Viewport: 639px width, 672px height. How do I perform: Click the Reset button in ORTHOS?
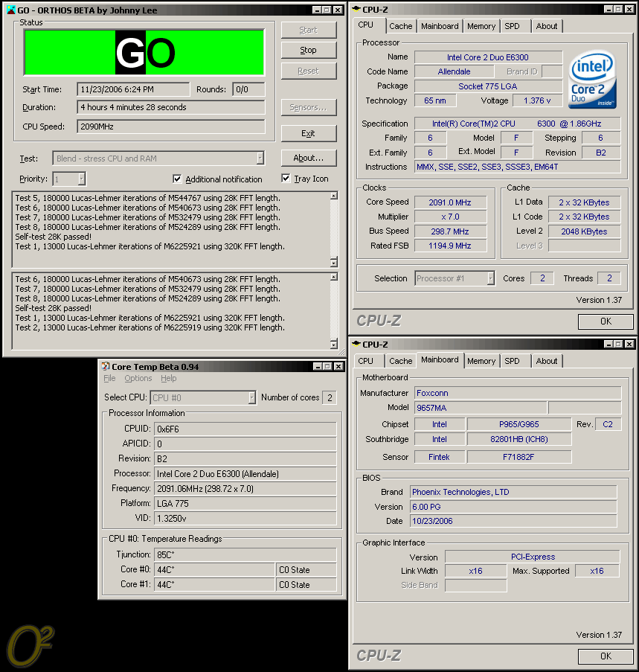309,71
